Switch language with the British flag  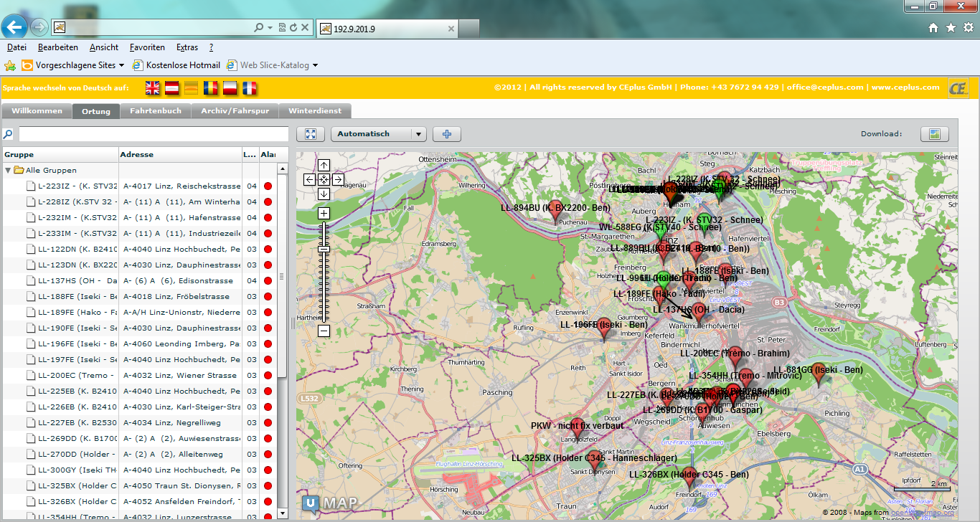[x=153, y=87]
